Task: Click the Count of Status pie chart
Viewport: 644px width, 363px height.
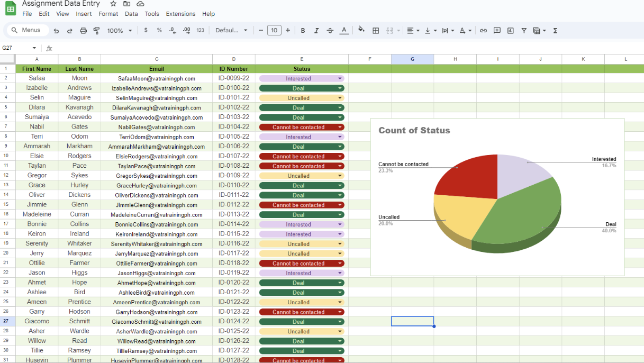Action: coord(497,201)
